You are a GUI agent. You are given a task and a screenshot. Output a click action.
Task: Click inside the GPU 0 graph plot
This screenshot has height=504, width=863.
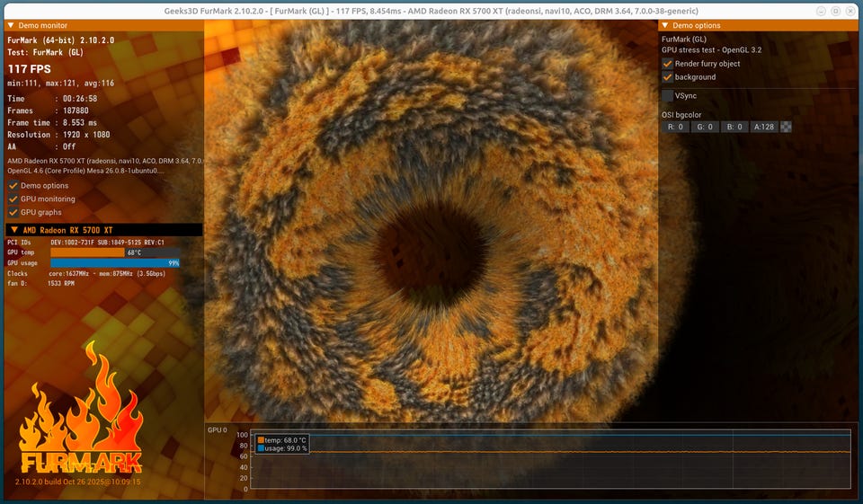pyautogui.click(x=550, y=459)
